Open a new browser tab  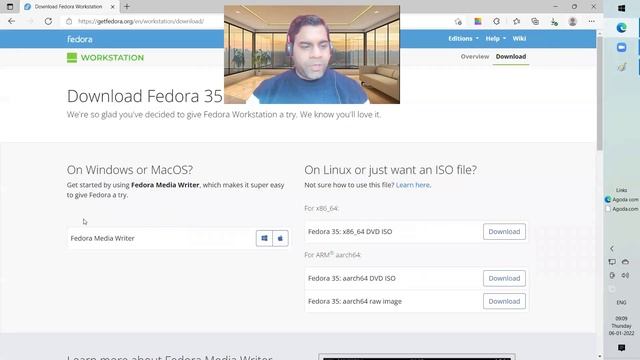127,7
